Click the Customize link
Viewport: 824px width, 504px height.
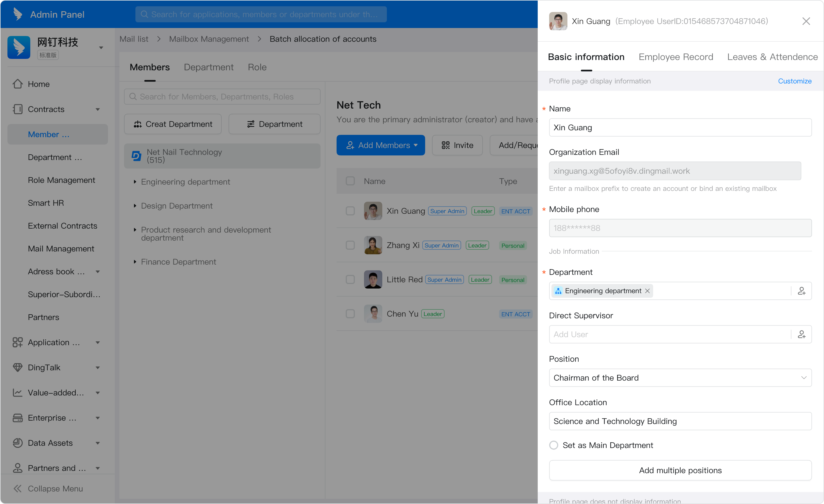(795, 81)
